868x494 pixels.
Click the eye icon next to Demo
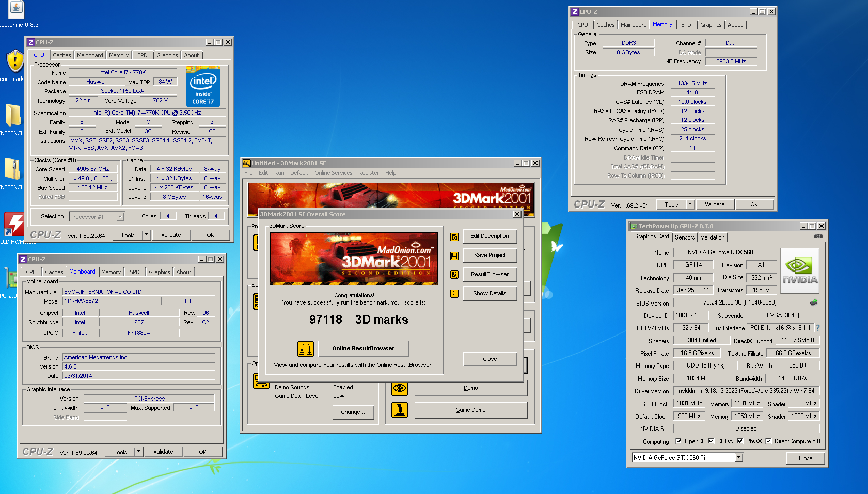click(x=400, y=388)
